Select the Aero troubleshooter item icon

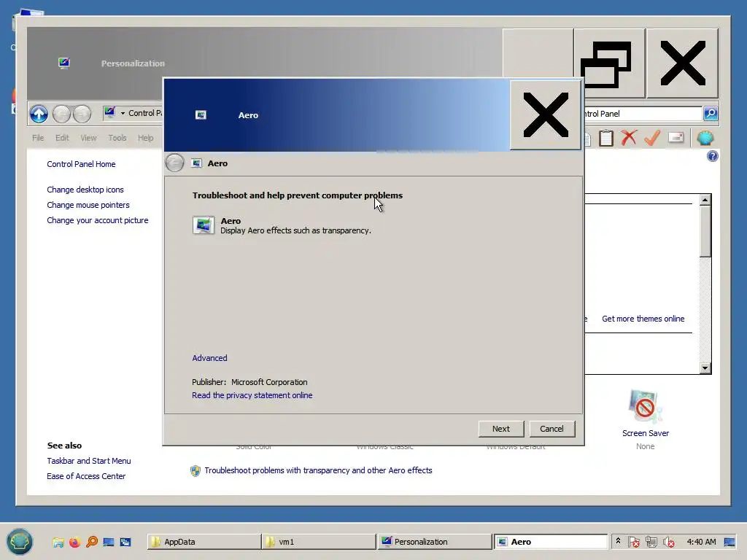(204, 225)
